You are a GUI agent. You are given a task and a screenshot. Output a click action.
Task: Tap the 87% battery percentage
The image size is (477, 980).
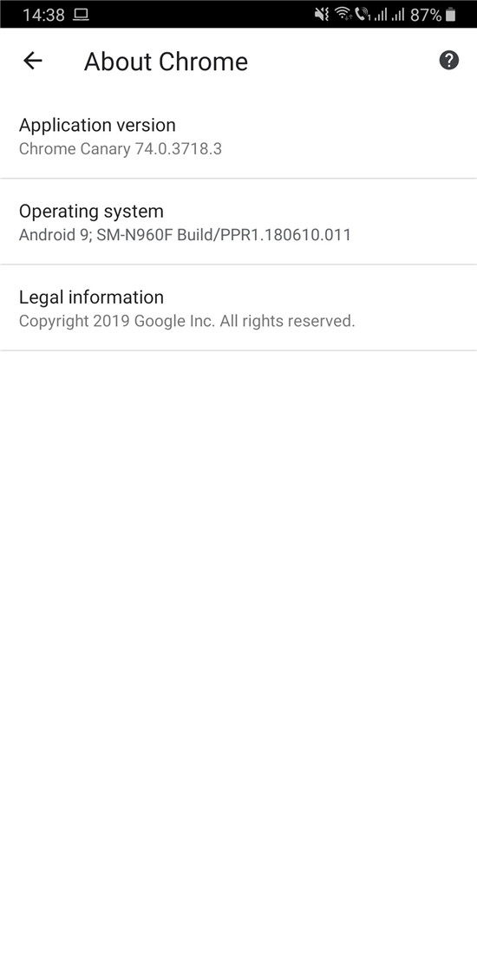pyautogui.click(x=426, y=15)
